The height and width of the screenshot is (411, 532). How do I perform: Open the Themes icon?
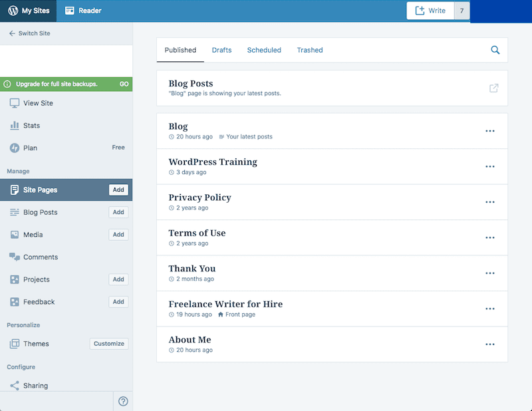pos(14,344)
